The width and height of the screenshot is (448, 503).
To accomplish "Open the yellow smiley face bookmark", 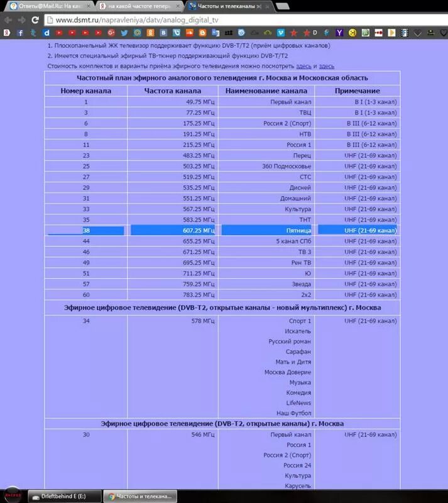I will pos(352,33).
